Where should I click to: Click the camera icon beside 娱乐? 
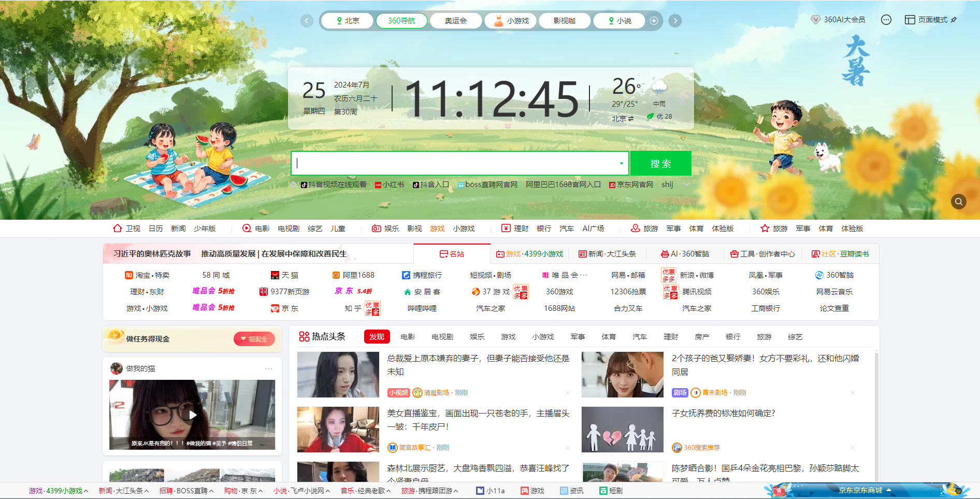(x=377, y=228)
